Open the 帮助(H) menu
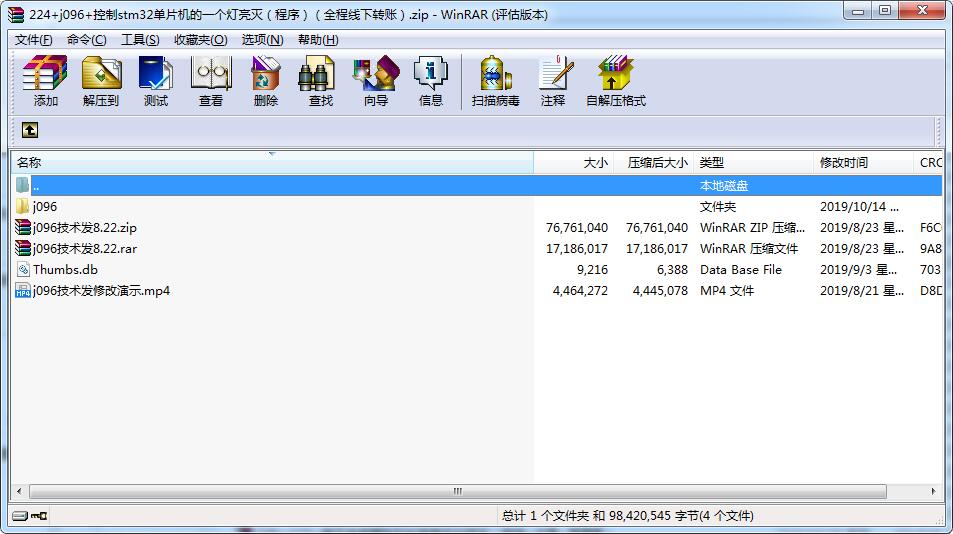This screenshot has height=534, width=953. pyautogui.click(x=318, y=39)
